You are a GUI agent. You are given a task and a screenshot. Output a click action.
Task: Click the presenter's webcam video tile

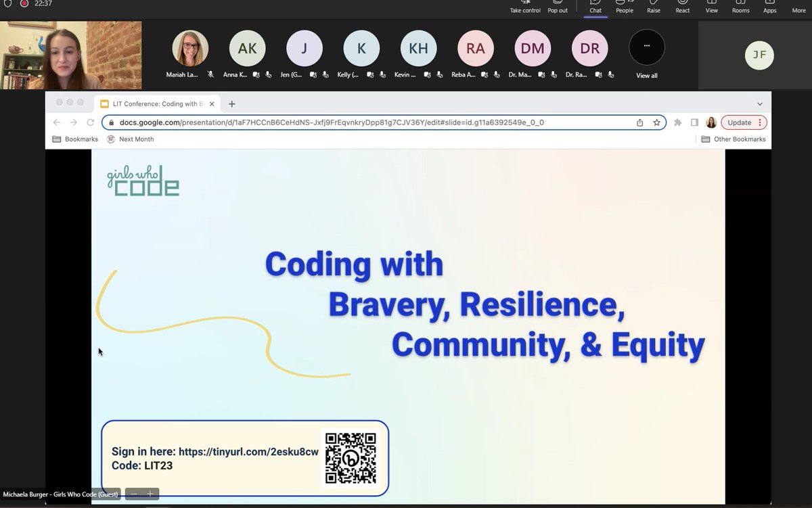pos(71,55)
